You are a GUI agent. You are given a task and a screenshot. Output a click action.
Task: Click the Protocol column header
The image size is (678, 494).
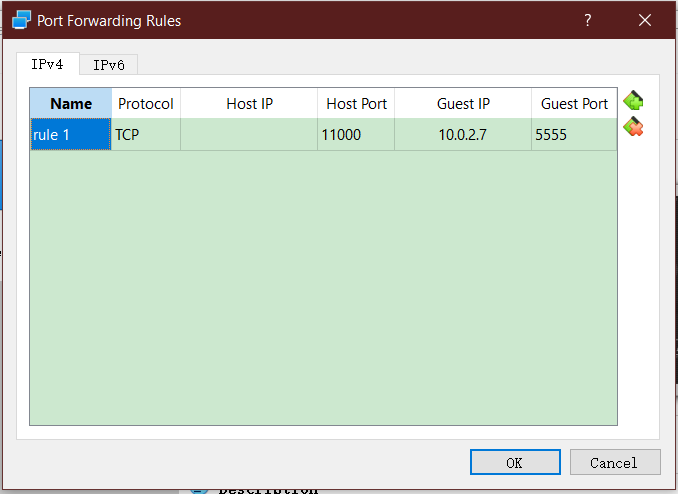click(146, 103)
